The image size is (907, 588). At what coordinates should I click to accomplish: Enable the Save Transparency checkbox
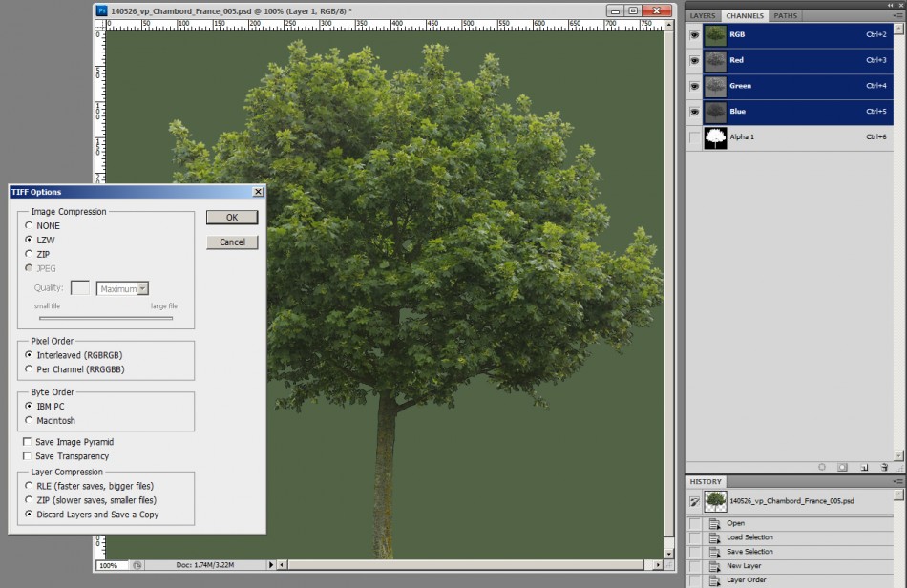(29, 455)
